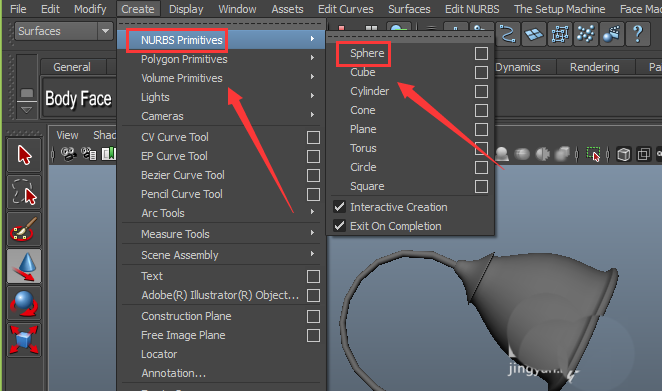Toggle the dynamics particles mask icon

coord(586,34)
